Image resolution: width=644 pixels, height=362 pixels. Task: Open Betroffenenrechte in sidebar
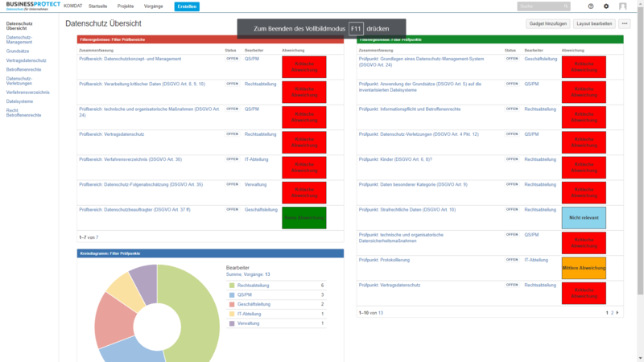click(x=24, y=69)
